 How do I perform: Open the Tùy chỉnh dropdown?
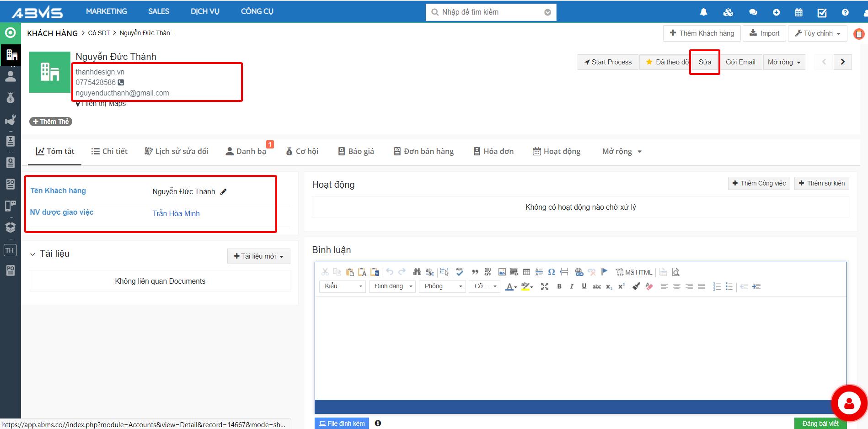coord(817,33)
